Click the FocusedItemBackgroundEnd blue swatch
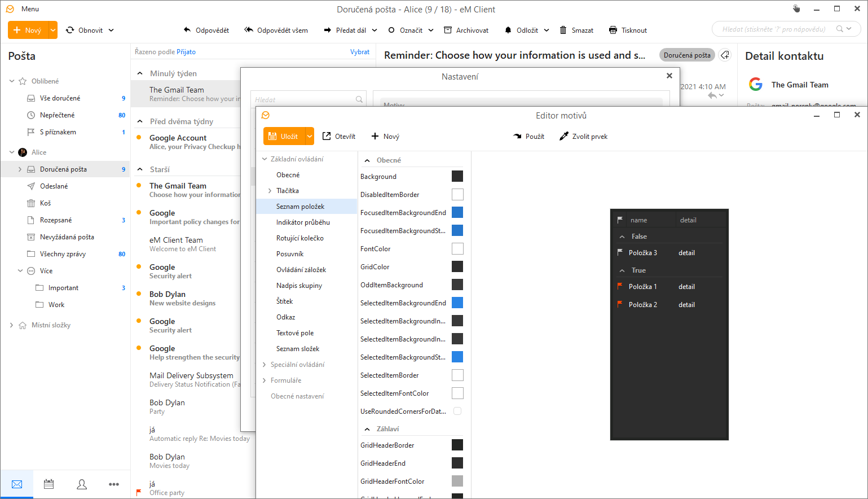The width and height of the screenshot is (868, 499). pyautogui.click(x=457, y=212)
